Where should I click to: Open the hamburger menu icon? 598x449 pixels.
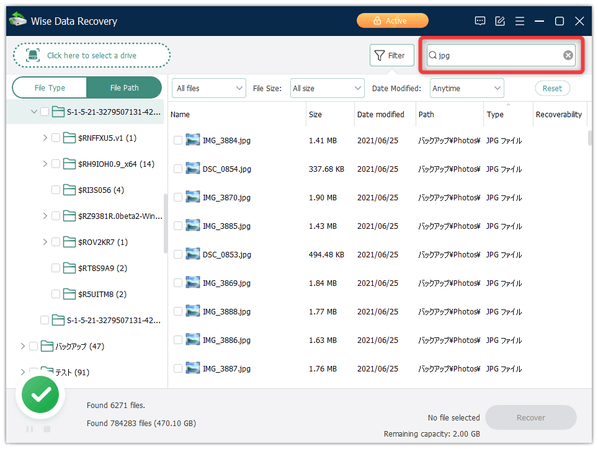(519, 21)
